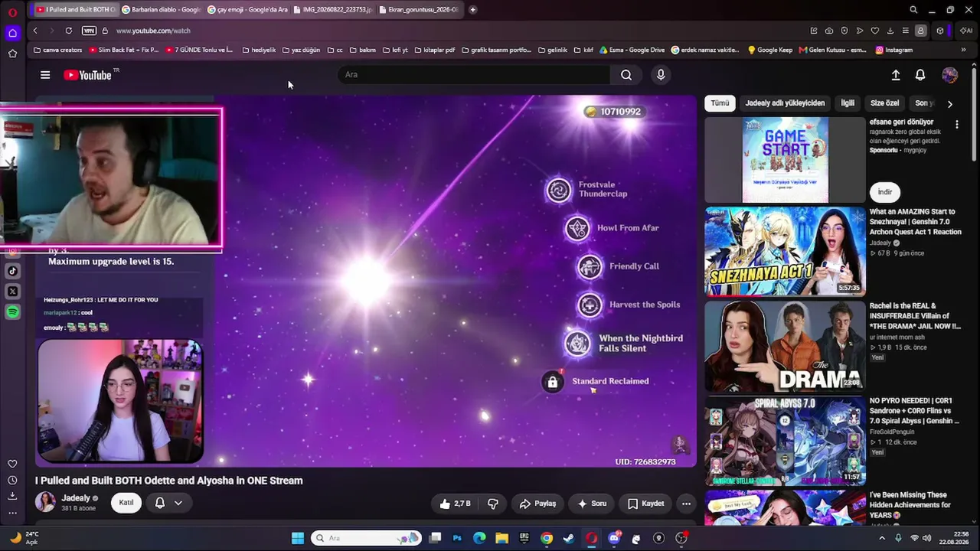Open the Spiral Abyss 7.0 video thumbnail
The height and width of the screenshot is (551, 980).
pos(785,441)
